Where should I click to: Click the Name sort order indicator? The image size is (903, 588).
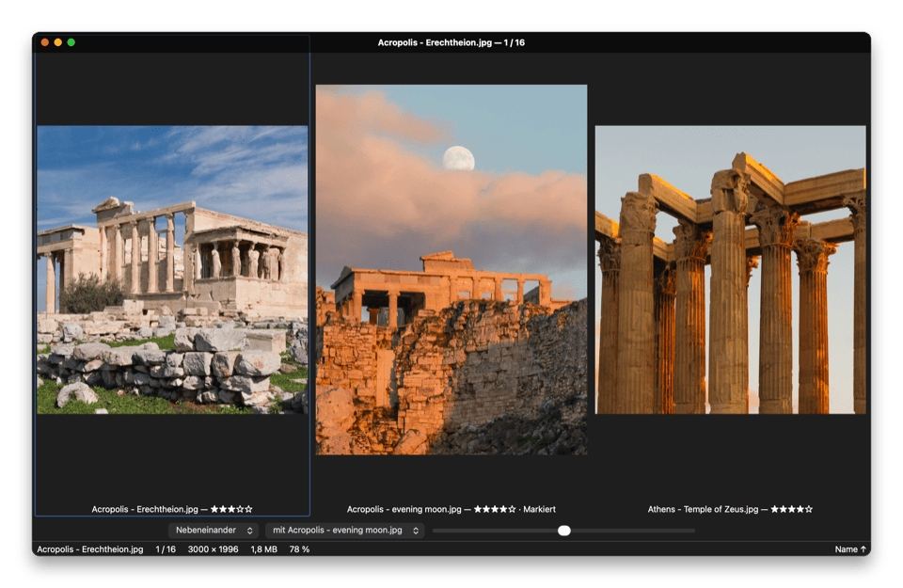850,549
